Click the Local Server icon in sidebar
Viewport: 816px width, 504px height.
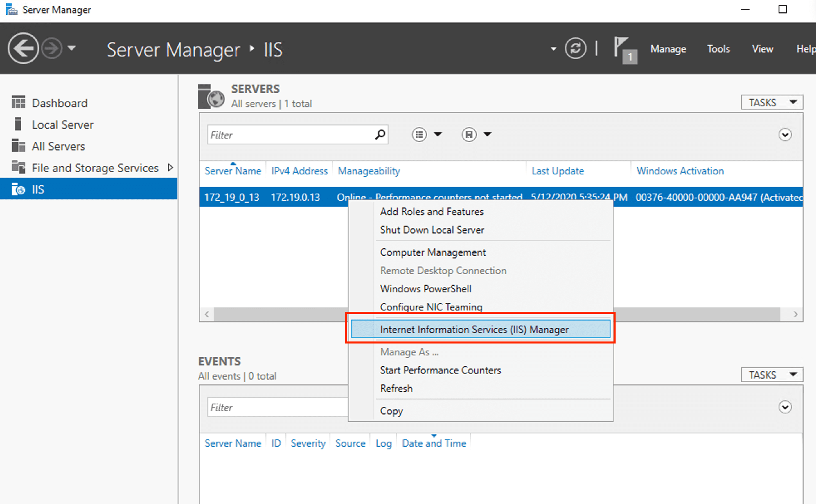18,124
